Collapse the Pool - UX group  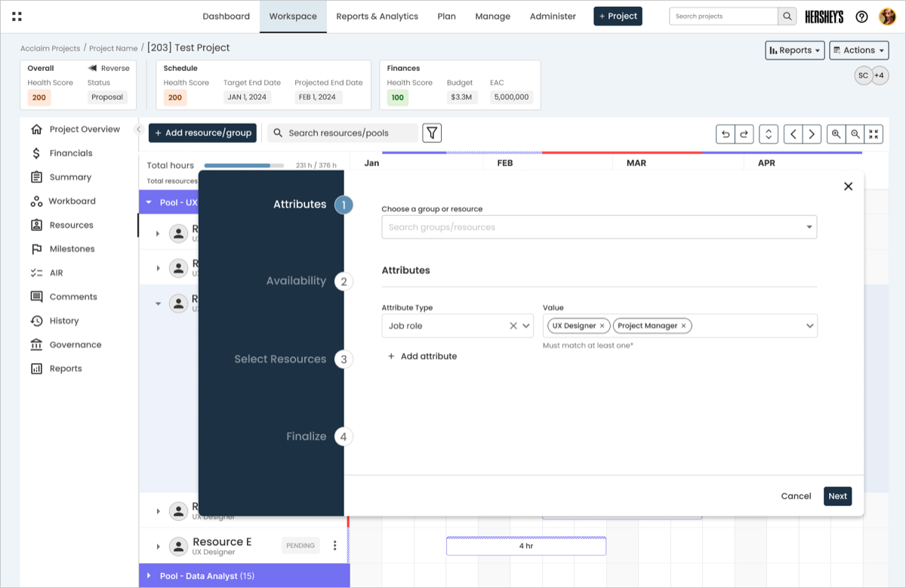(x=149, y=202)
